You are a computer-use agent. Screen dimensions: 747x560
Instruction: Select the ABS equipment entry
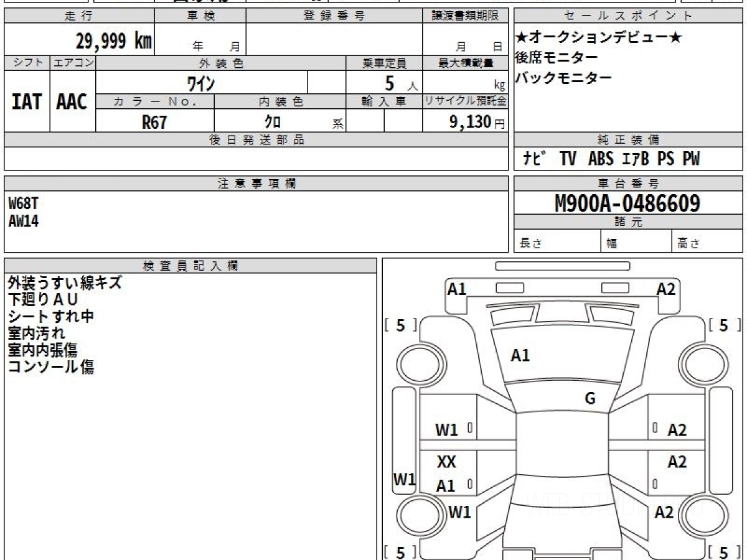[x=601, y=159]
